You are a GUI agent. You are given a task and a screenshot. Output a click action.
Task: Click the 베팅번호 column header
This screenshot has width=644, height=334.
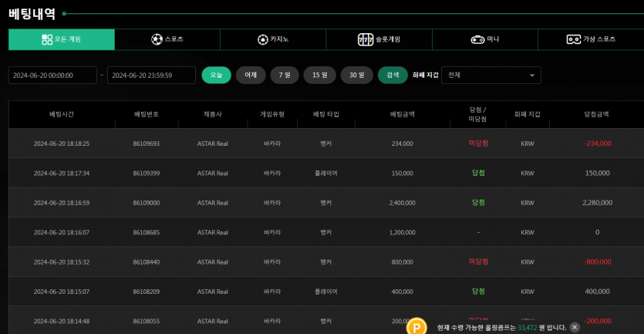[147, 114]
